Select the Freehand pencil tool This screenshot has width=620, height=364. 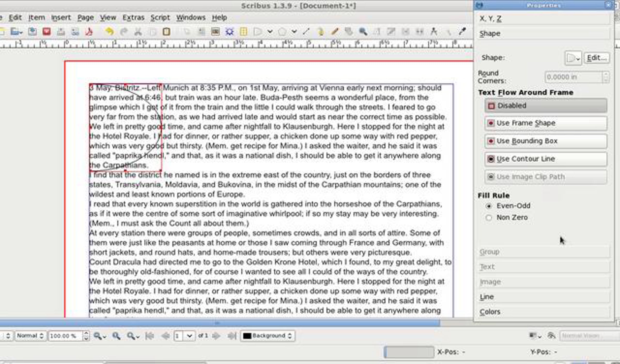335,32
